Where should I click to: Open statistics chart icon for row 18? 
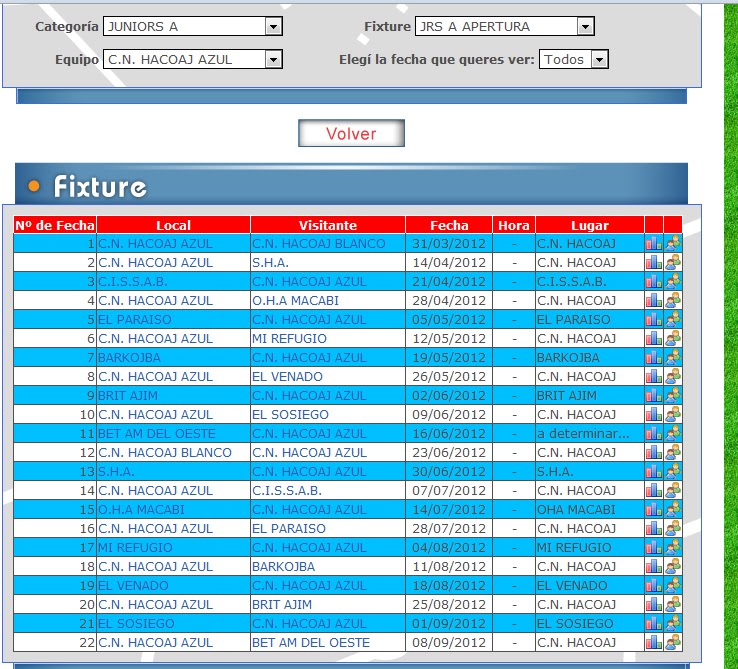[x=653, y=566]
